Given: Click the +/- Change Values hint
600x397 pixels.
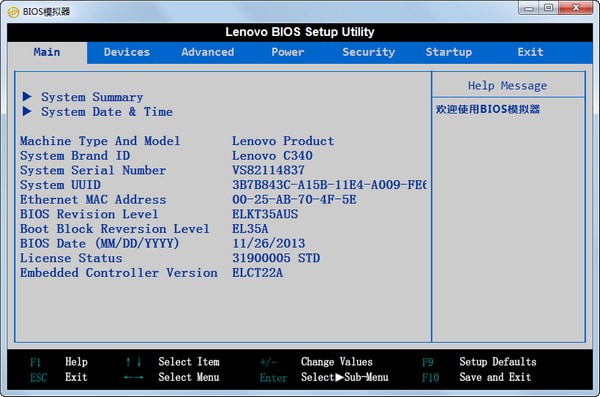Looking at the screenshot, I should tap(316, 362).
